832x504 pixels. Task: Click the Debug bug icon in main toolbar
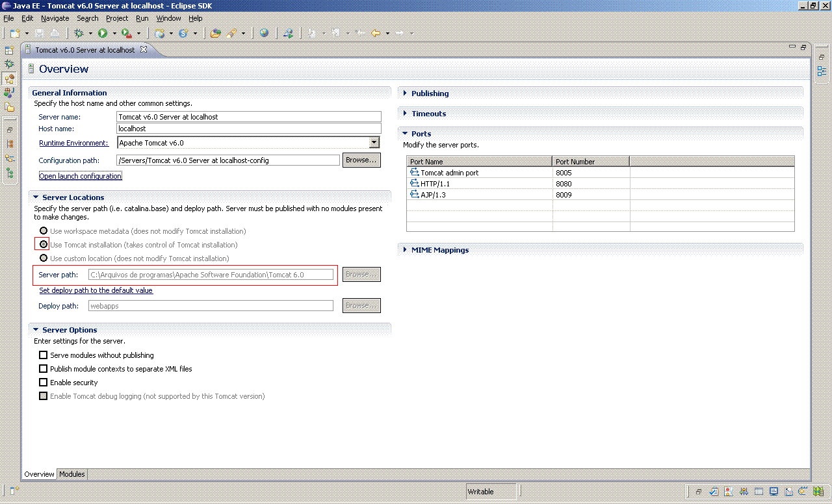tap(79, 32)
